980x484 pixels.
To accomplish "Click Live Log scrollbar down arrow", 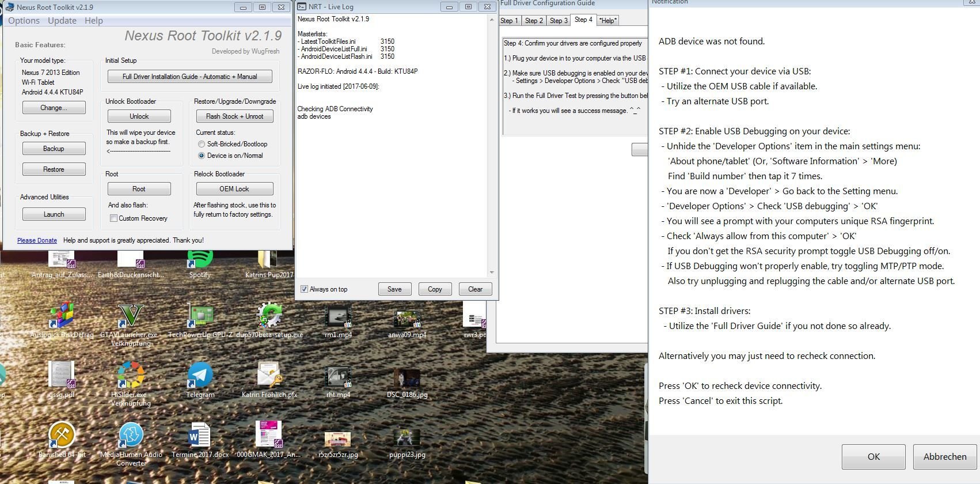I will click(x=492, y=273).
